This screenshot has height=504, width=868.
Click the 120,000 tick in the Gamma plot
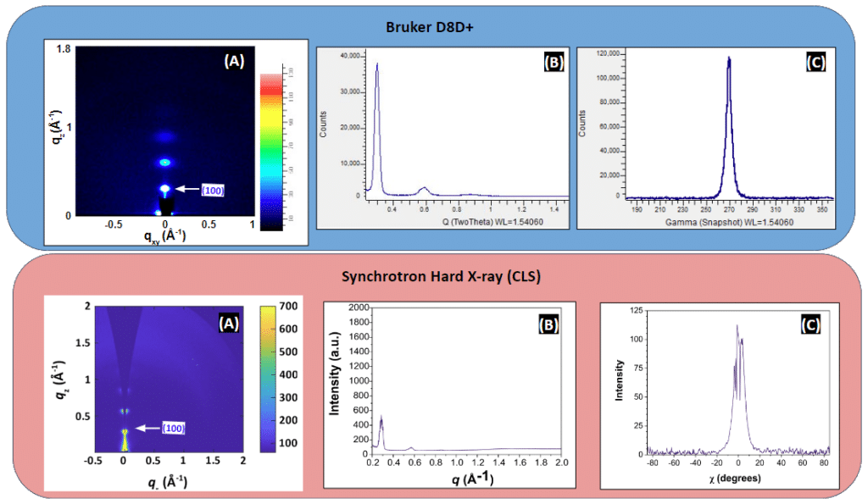pyautogui.click(x=608, y=53)
